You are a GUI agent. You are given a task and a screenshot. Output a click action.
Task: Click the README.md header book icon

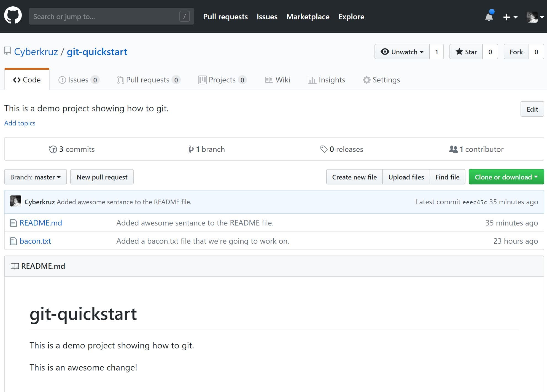[15, 266]
